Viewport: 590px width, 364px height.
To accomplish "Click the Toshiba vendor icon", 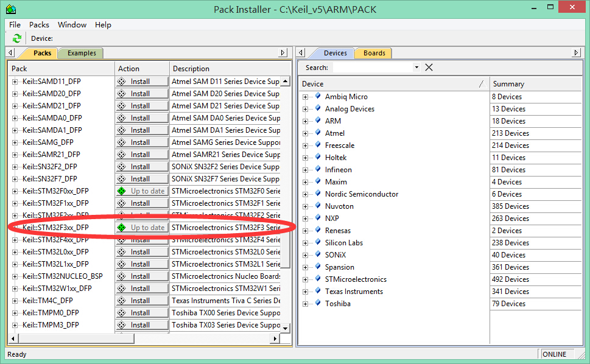I will [318, 303].
